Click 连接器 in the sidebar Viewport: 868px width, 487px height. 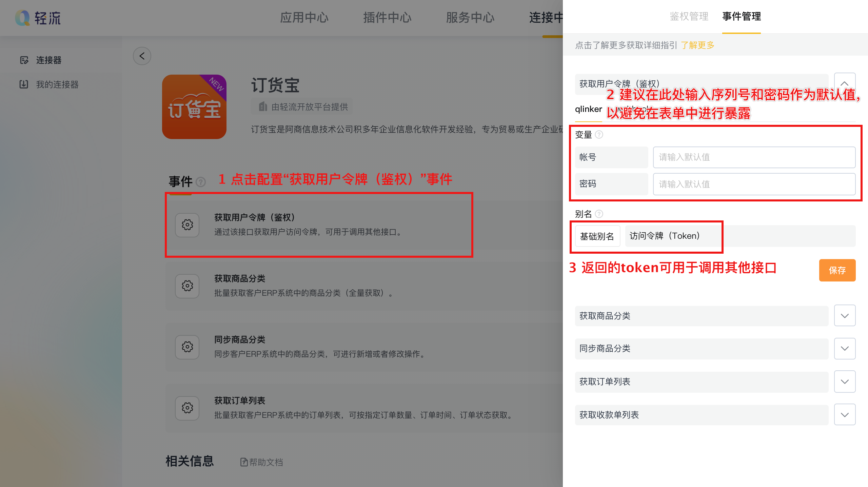coord(49,60)
